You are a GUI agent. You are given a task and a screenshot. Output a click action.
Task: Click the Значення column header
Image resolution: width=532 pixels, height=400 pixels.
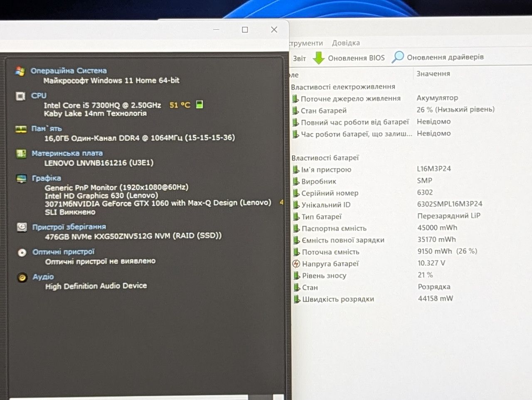pos(433,74)
